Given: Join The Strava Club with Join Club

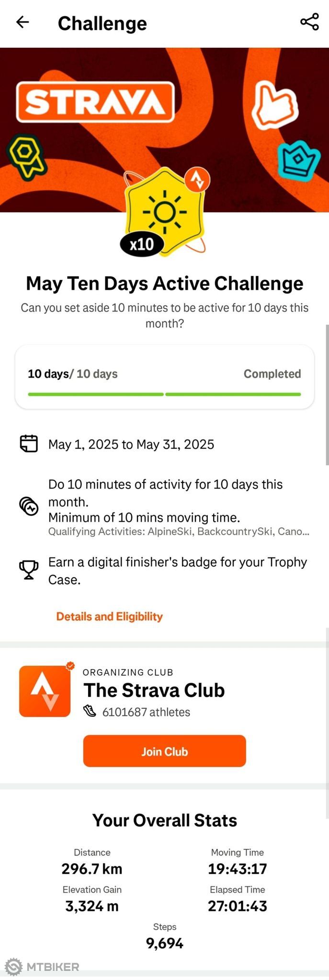Looking at the screenshot, I should [164, 751].
